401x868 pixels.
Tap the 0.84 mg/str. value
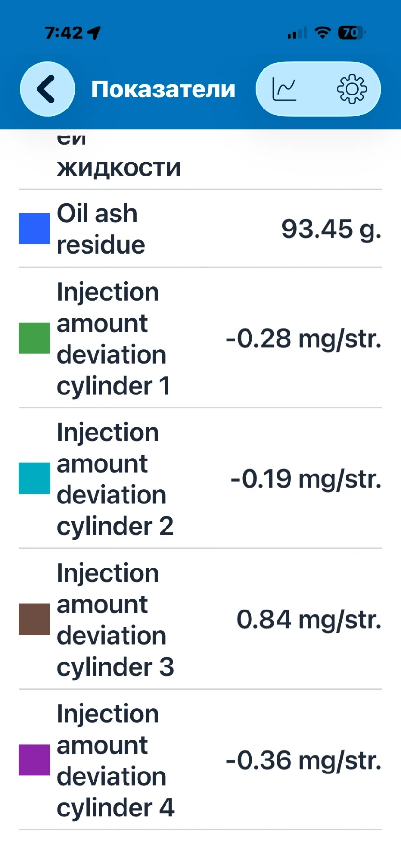[309, 620]
